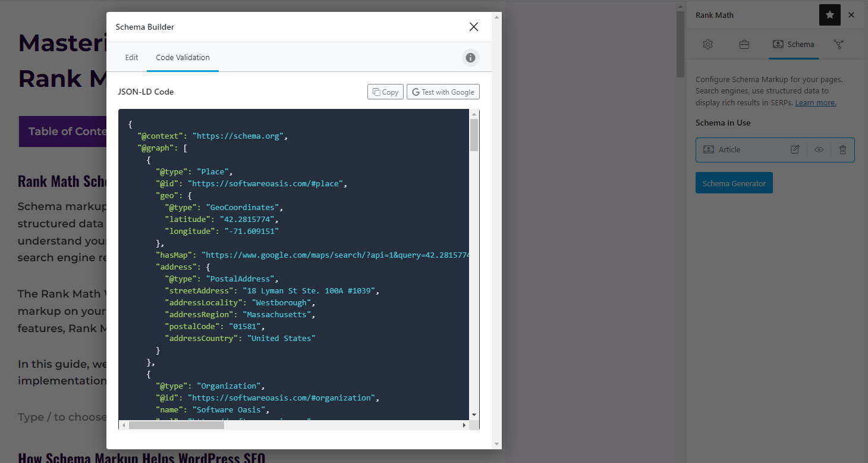This screenshot has width=868, height=463.
Task: Copy the JSON-LD code
Action: 385,91
